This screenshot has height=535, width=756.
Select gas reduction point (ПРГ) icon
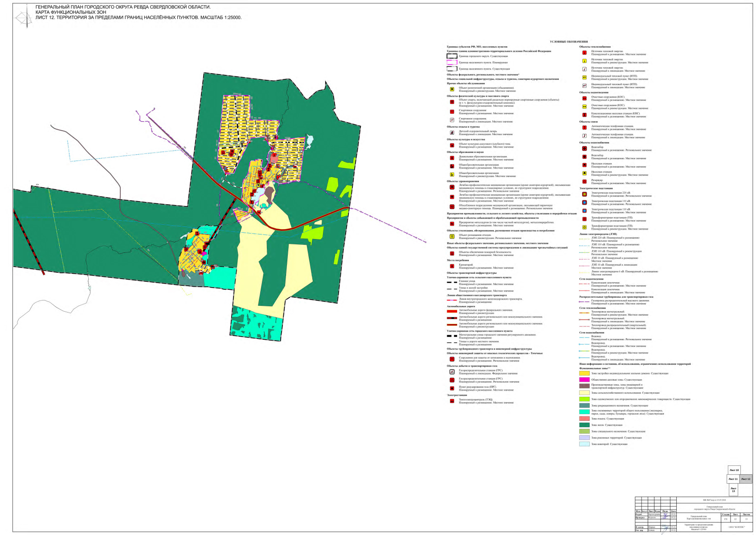[x=452, y=388]
